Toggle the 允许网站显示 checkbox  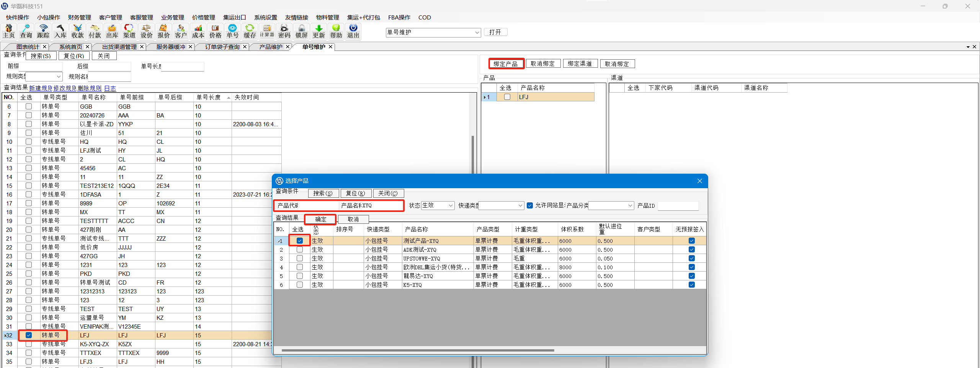530,205
